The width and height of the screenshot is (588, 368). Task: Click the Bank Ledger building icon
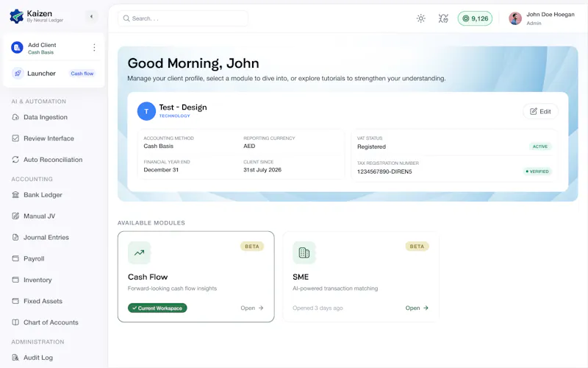pyautogui.click(x=15, y=195)
